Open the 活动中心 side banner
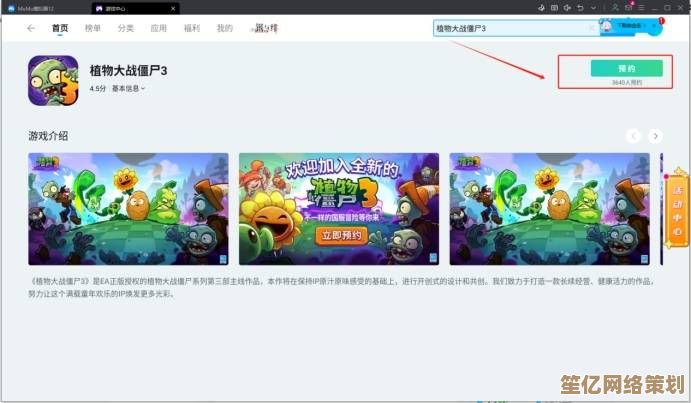Viewport: 691px width, 403px height. [x=677, y=210]
